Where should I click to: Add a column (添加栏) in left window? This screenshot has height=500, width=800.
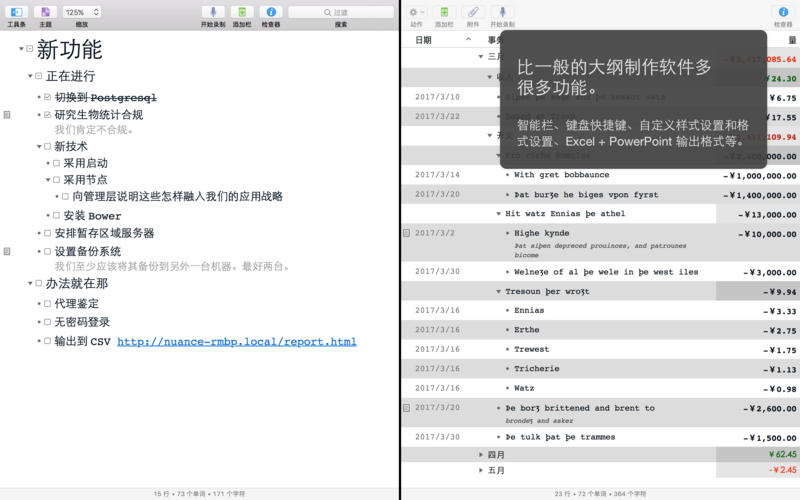pyautogui.click(x=242, y=12)
